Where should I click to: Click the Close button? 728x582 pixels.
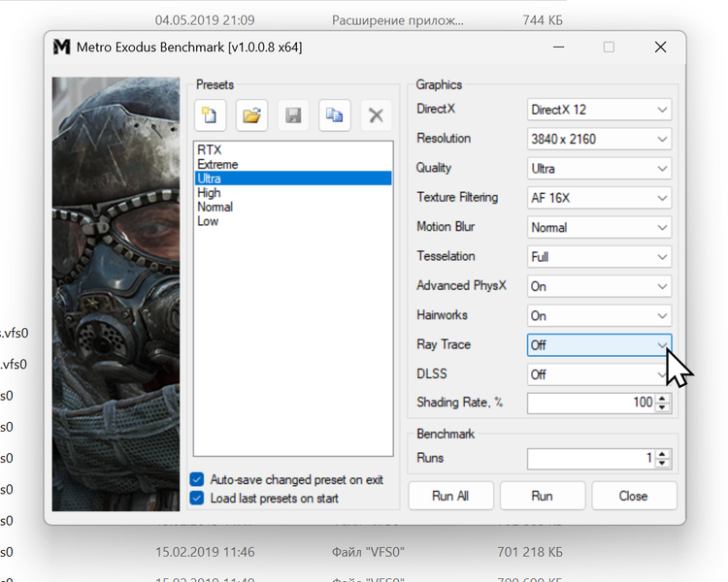click(x=633, y=496)
